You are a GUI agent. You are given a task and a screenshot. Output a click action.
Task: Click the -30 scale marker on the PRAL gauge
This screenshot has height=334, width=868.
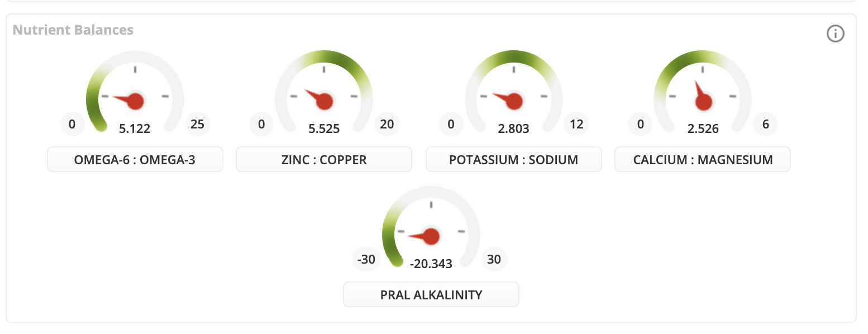tap(366, 259)
